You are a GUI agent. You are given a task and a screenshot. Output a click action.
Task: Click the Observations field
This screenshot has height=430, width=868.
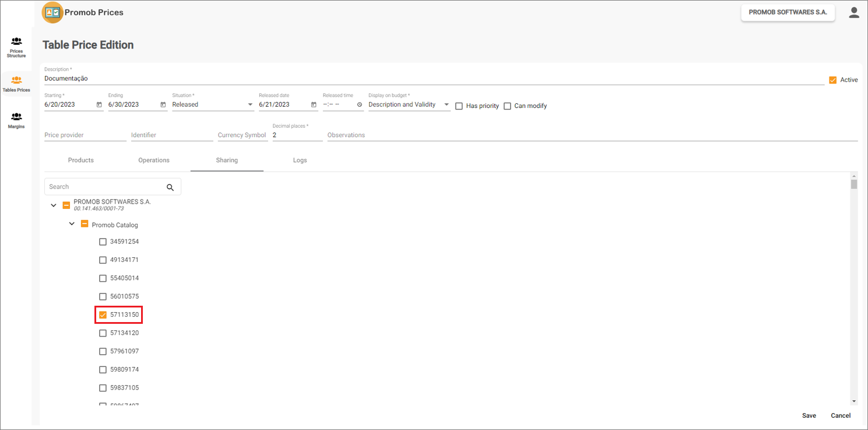coord(592,135)
